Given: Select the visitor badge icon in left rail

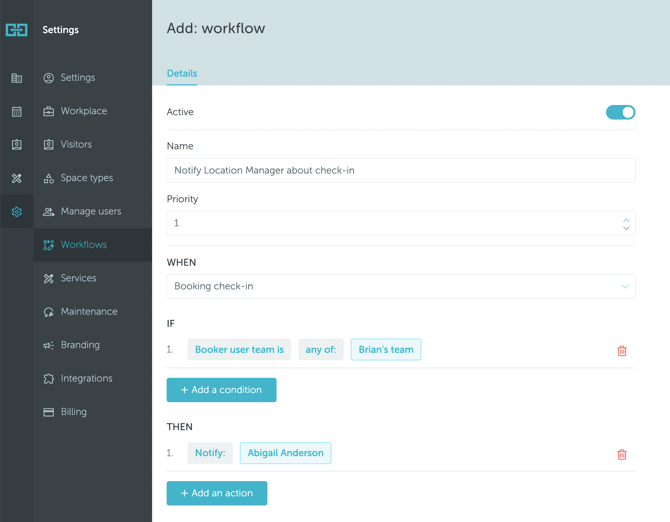Looking at the screenshot, I should (x=17, y=145).
